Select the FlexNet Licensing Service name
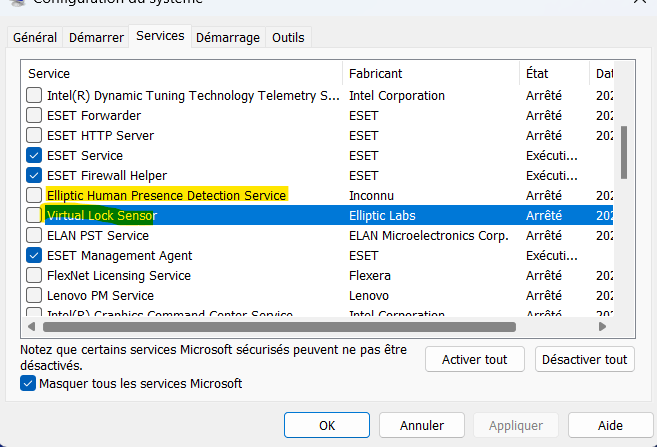Screen dimensions: 657x447 [119, 276]
